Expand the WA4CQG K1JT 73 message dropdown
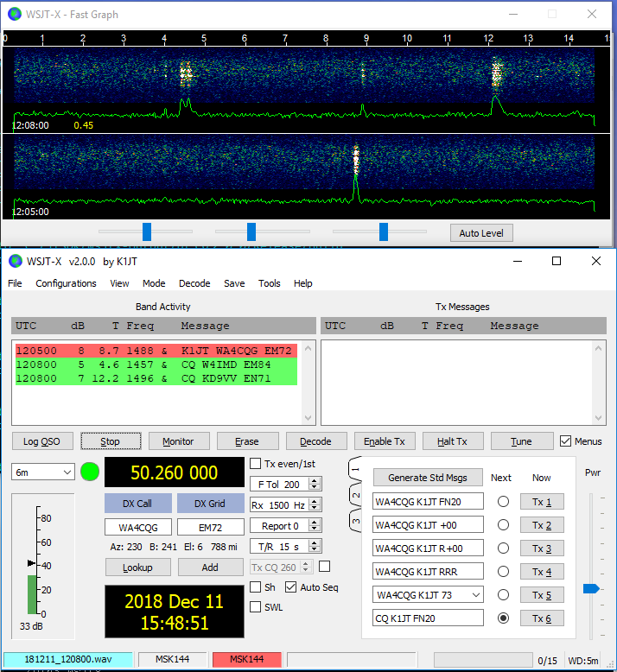617x672 pixels. click(476, 595)
